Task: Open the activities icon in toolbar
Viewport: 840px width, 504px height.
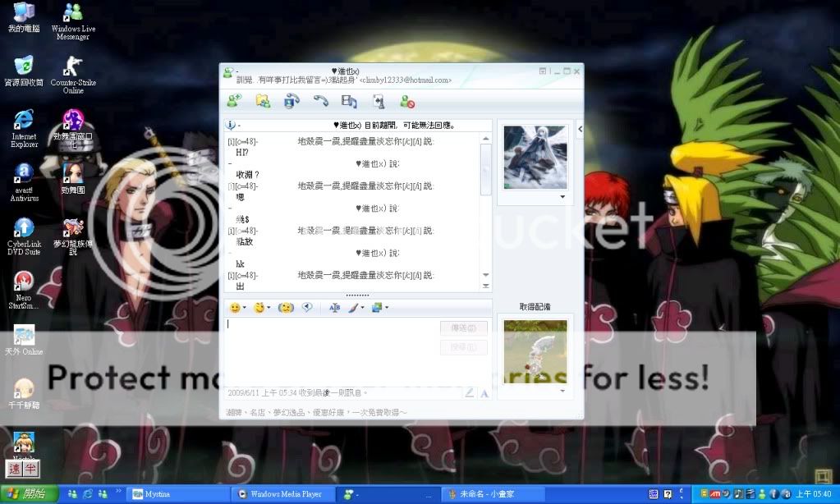Action: click(349, 101)
